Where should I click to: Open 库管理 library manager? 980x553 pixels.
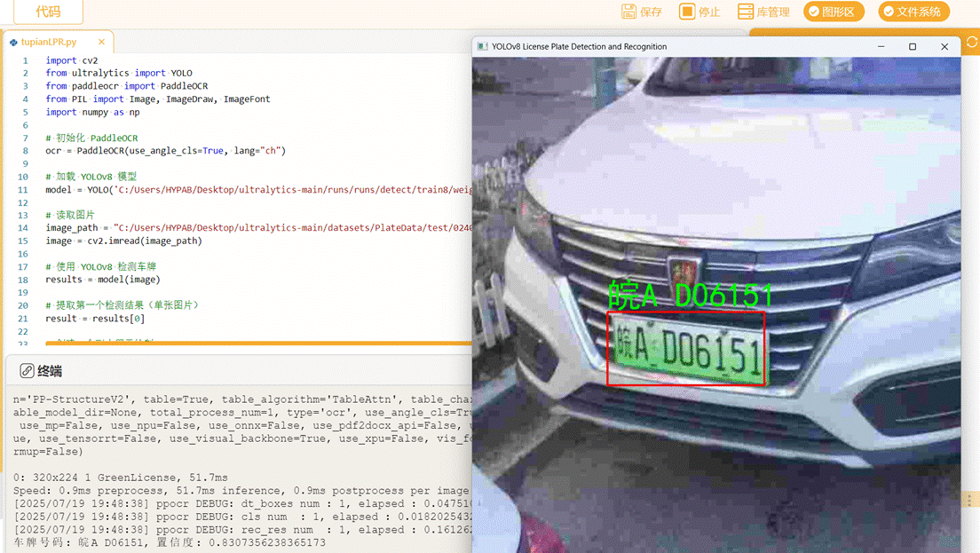tap(763, 12)
